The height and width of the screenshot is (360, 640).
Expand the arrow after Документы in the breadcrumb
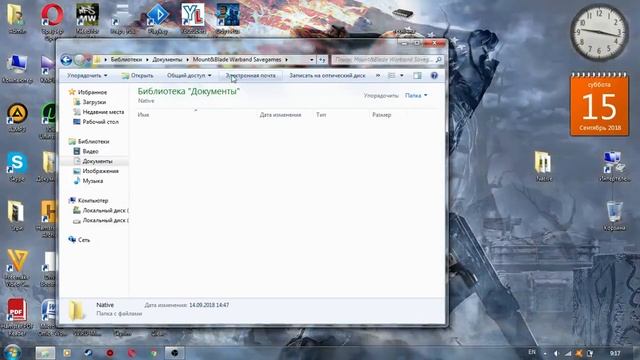click(187, 60)
